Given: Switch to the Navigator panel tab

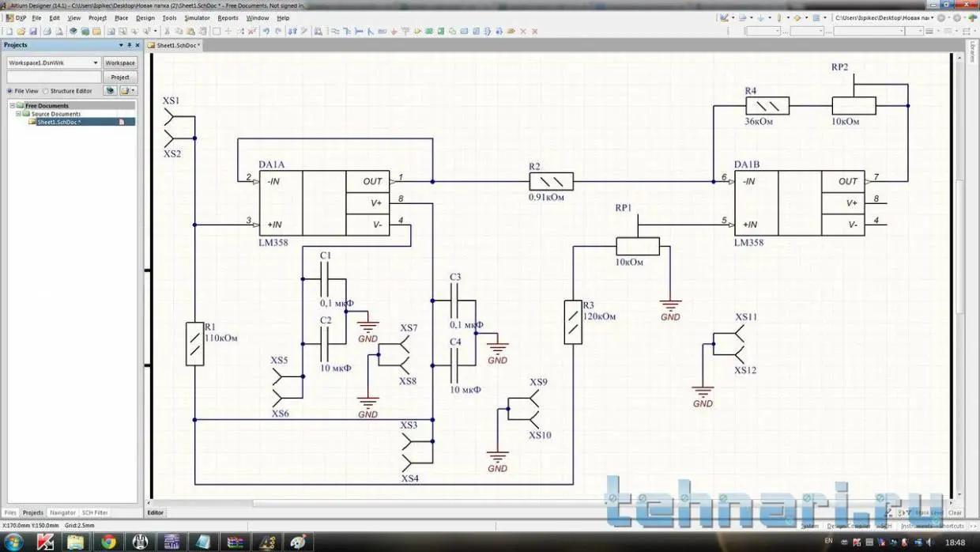Looking at the screenshot, I should 62,512.
